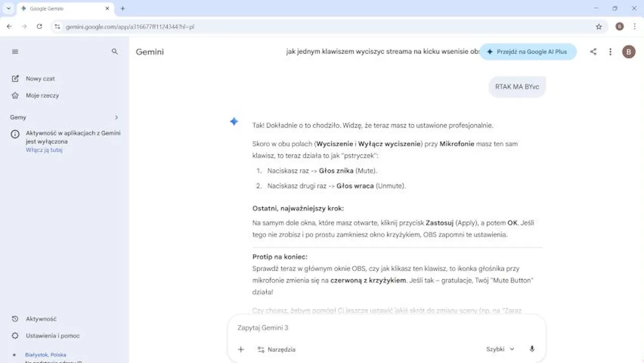Click the Gemini logo text
The image size is (644, 363).
tap(150, 52)
